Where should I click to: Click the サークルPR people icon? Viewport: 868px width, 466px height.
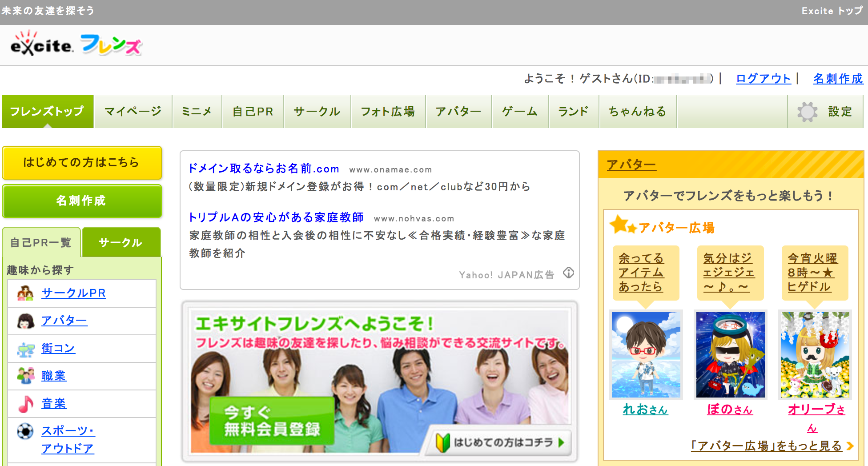tap(25, 293)
